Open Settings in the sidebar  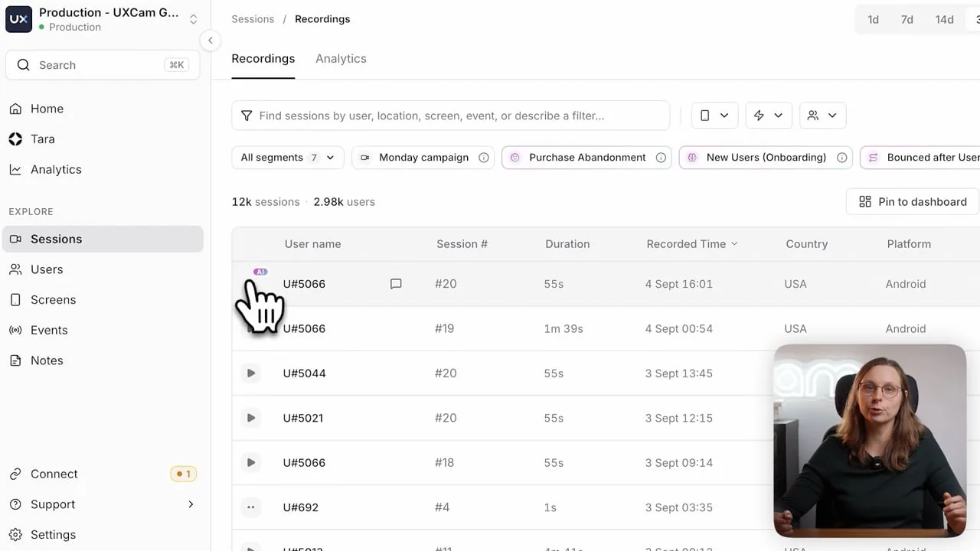[53, 535]
